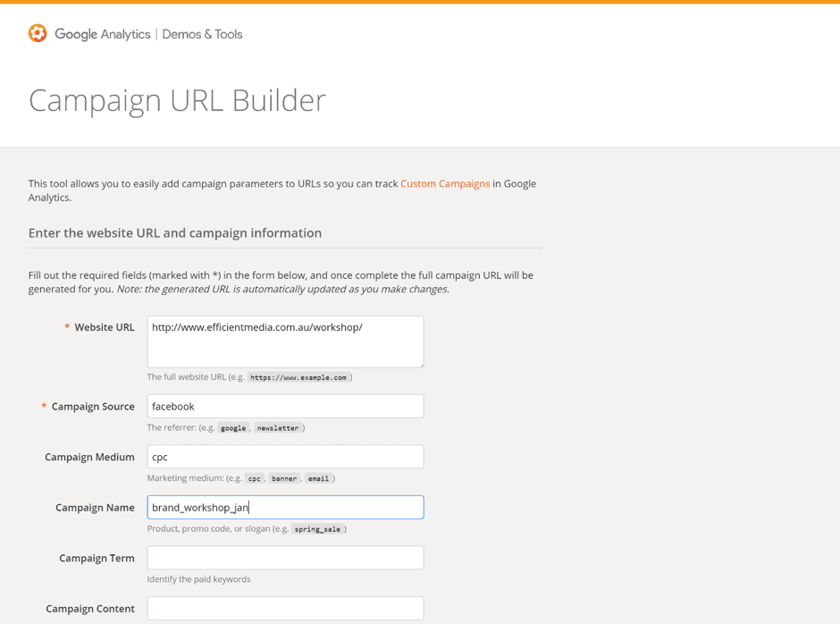Image resolution: width=840 pixels, height=624 pixels.
Task: Click the Website URL textarea resize handle
Action: 421,365
